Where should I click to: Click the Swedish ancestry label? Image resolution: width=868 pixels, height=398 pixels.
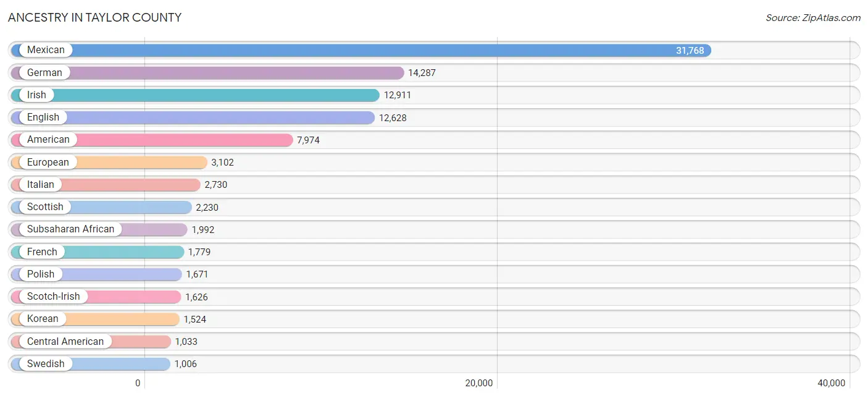tap(46, 363)
